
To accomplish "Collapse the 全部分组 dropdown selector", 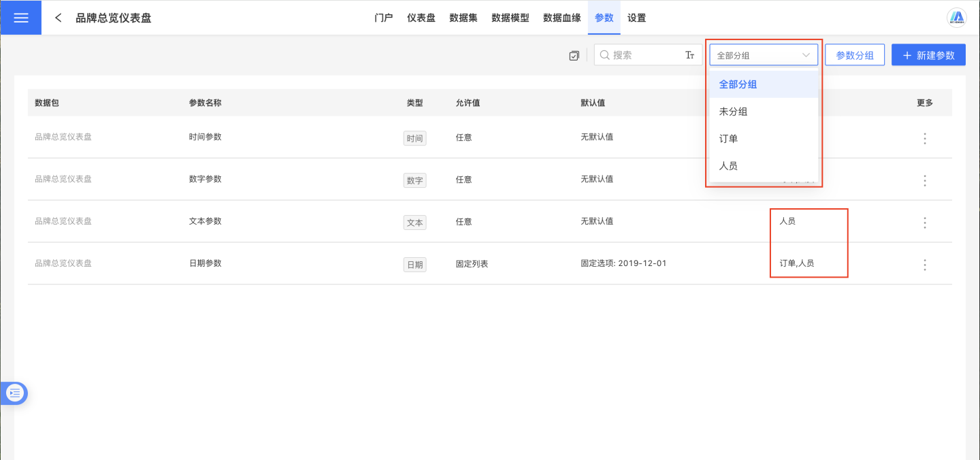I will click(763, 55).
